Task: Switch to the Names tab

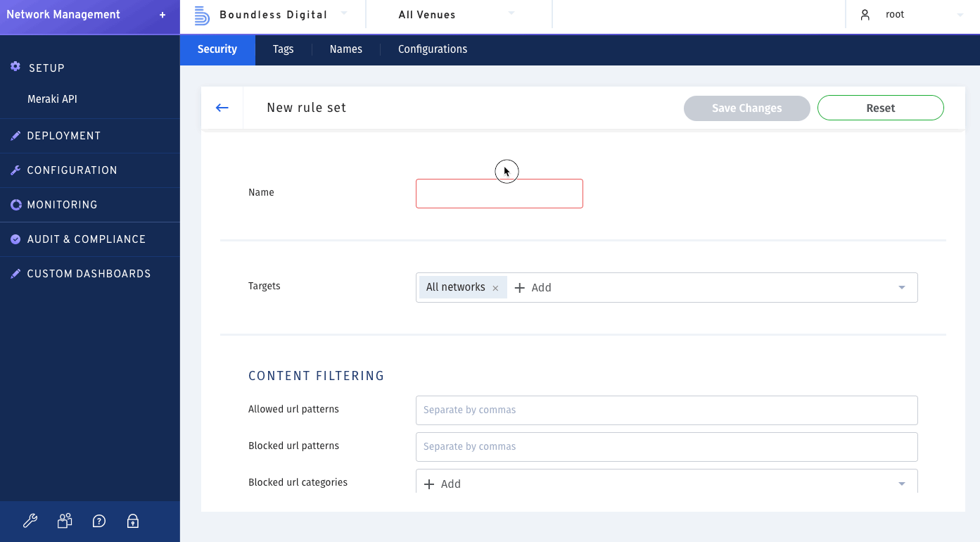Action: (346, 49)
